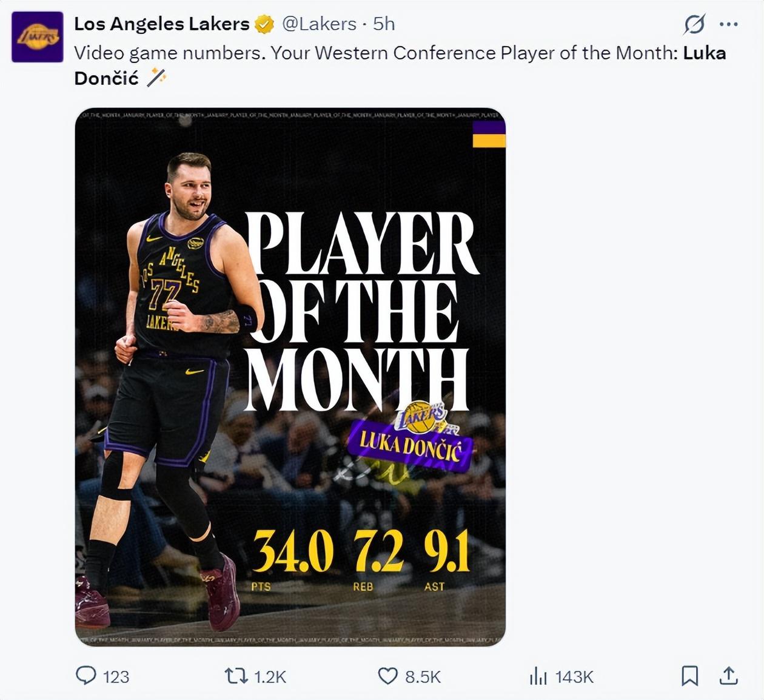Click the Grok explain post icon
This screenshot has height=700, width=764.
694,24
